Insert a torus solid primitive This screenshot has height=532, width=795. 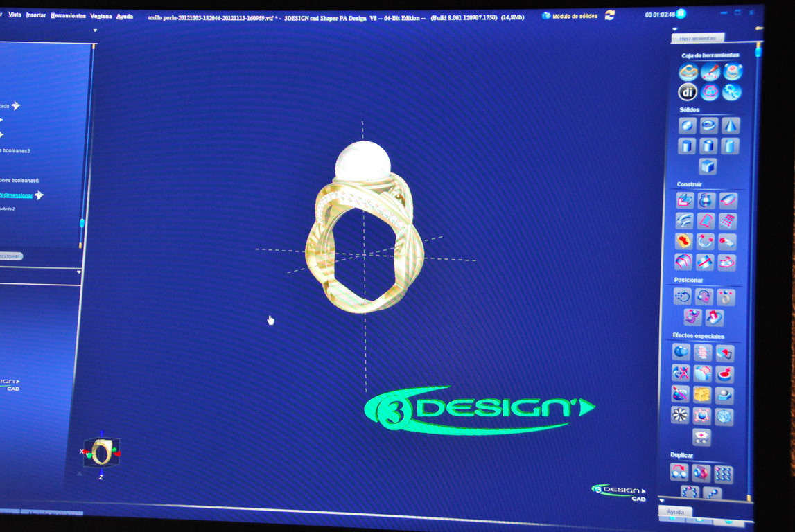click(x=708, y=125)
